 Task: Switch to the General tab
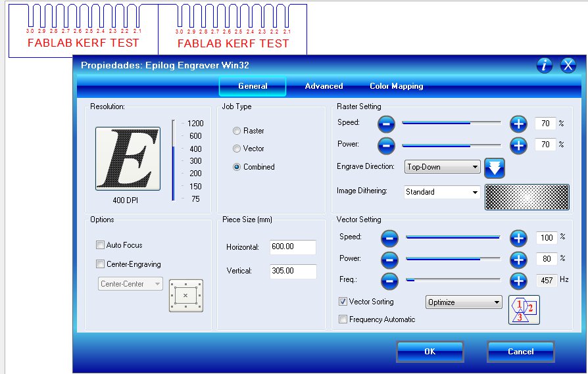[253, 86]
